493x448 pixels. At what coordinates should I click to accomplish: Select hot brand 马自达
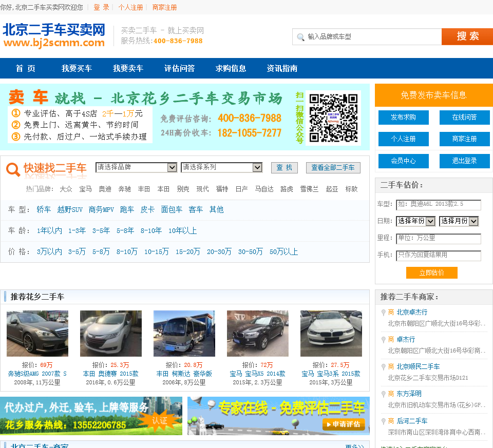click(264, 189)
